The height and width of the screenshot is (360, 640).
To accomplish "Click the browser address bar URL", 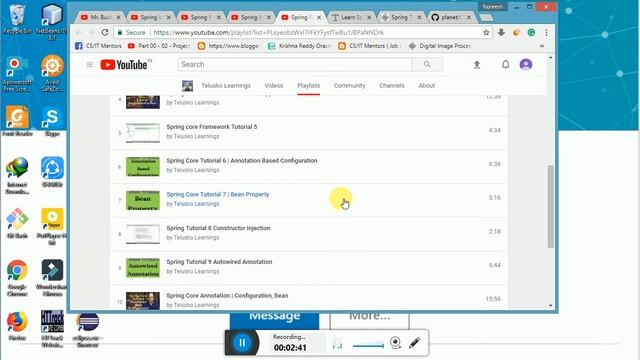I will [269, 32].
